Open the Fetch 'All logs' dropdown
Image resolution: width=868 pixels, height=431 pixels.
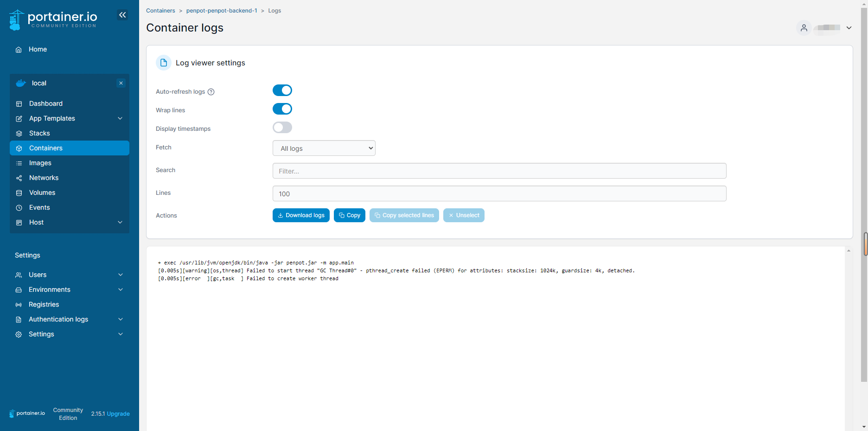click(x=324, y=148)
